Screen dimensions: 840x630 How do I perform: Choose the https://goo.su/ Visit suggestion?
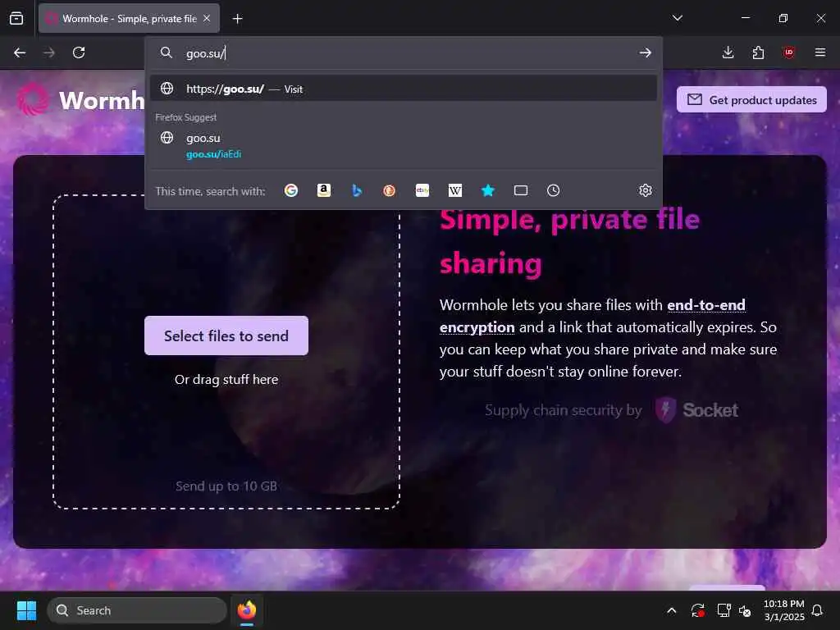point(404,89)
